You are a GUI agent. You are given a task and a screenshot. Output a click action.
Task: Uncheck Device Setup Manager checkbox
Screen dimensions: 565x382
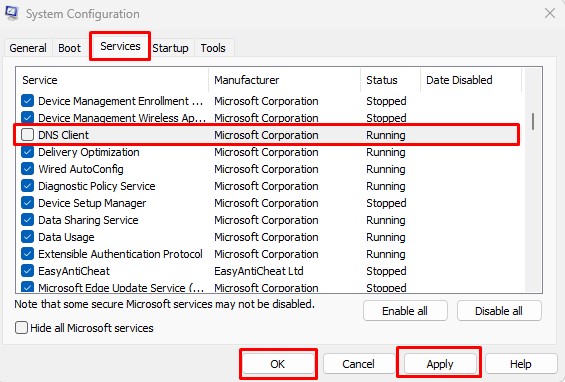tap(27, 203)
